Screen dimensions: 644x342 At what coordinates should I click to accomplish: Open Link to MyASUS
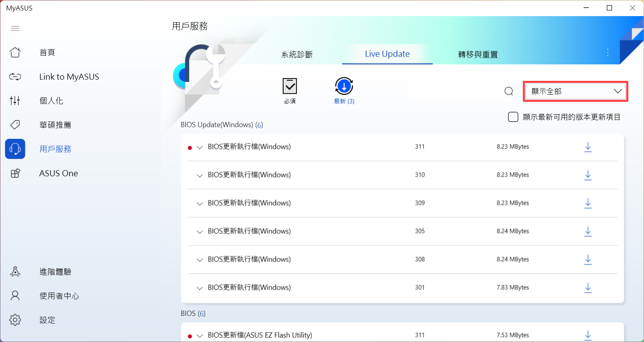69,76
